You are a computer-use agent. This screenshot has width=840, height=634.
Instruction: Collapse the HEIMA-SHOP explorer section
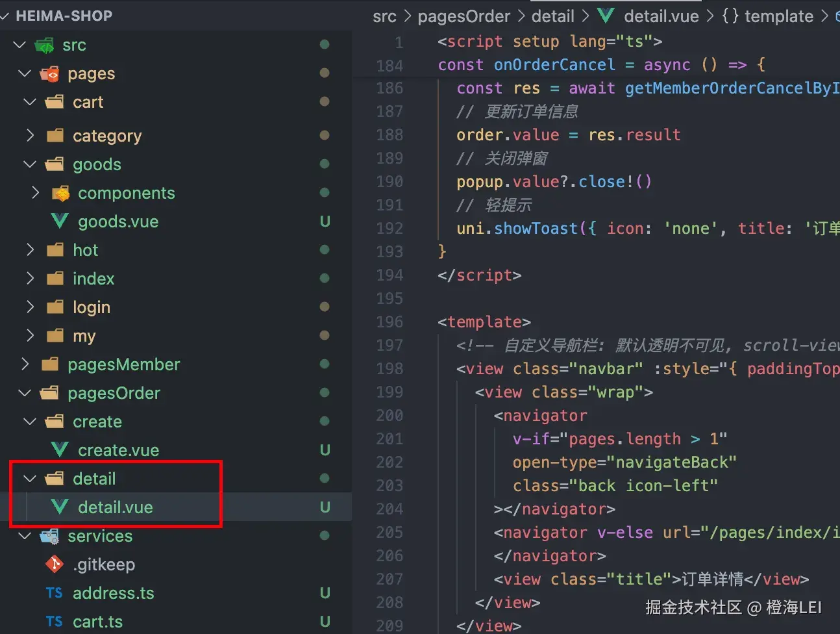[4, 16]
